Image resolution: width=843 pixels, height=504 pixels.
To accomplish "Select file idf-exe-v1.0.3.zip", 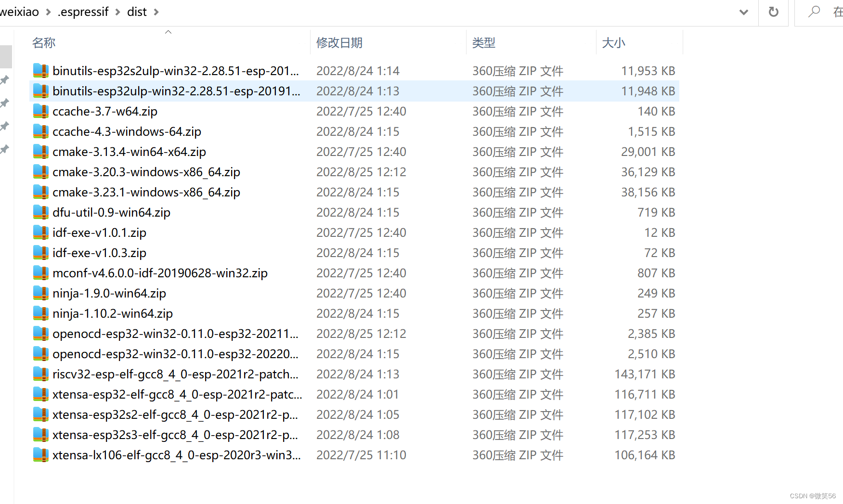I will pyautogui.click(x=99, y=253).
